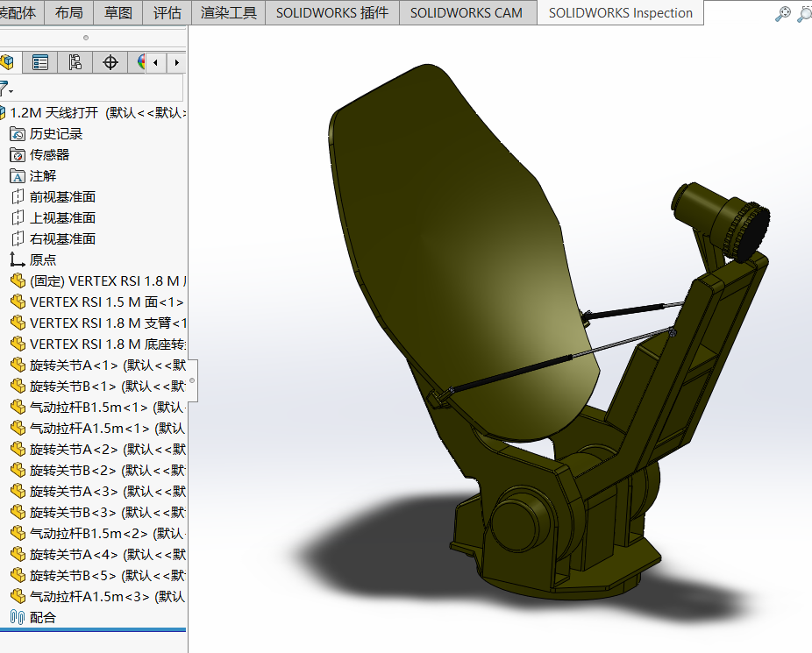Open the DimXpertManager crosshair tab
The image size is (812, 653).
point(110,62)
